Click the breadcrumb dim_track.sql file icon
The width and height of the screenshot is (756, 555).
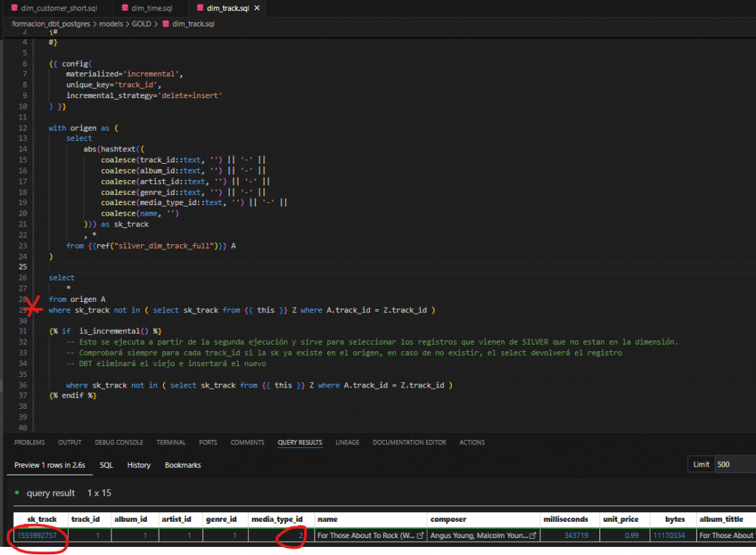tap(165, 24)
